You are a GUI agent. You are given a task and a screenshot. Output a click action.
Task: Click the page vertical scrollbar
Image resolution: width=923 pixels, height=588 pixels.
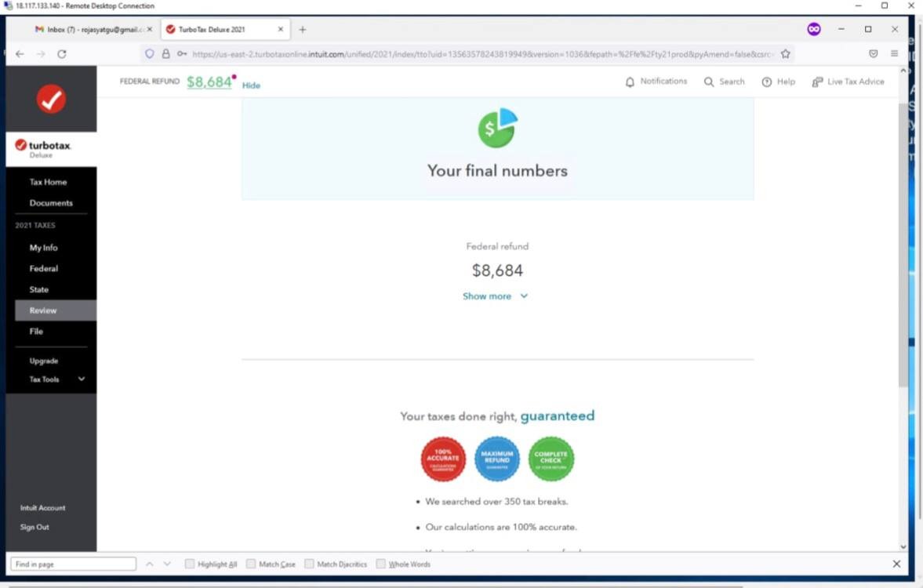[903, 245]
